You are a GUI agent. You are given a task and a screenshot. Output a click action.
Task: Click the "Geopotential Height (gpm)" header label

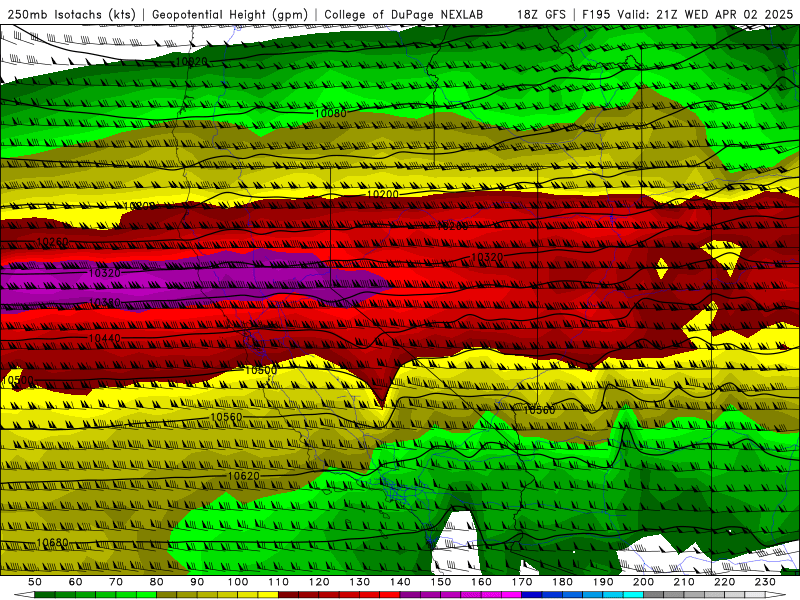(x=230, y=15)
